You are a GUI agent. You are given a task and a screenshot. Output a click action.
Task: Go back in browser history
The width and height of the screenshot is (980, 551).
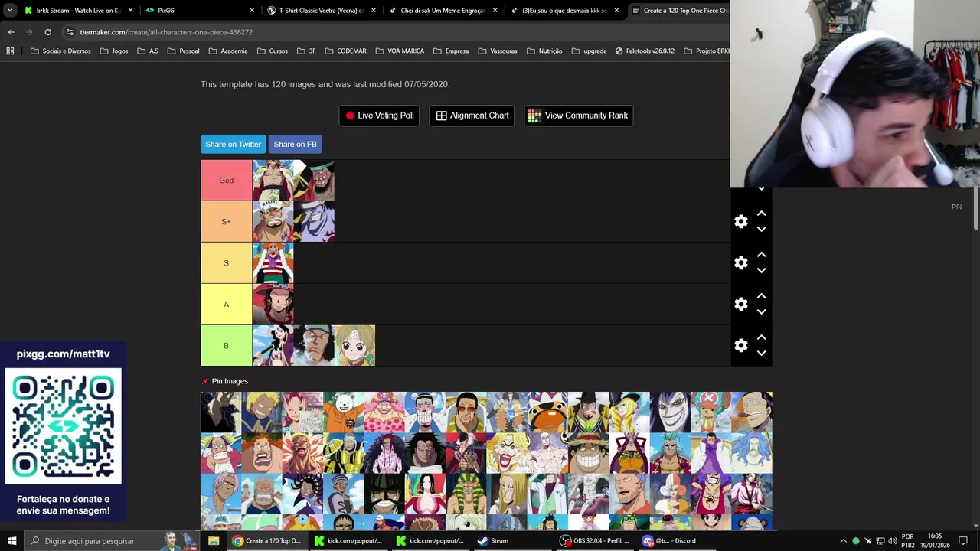[11, 32]
